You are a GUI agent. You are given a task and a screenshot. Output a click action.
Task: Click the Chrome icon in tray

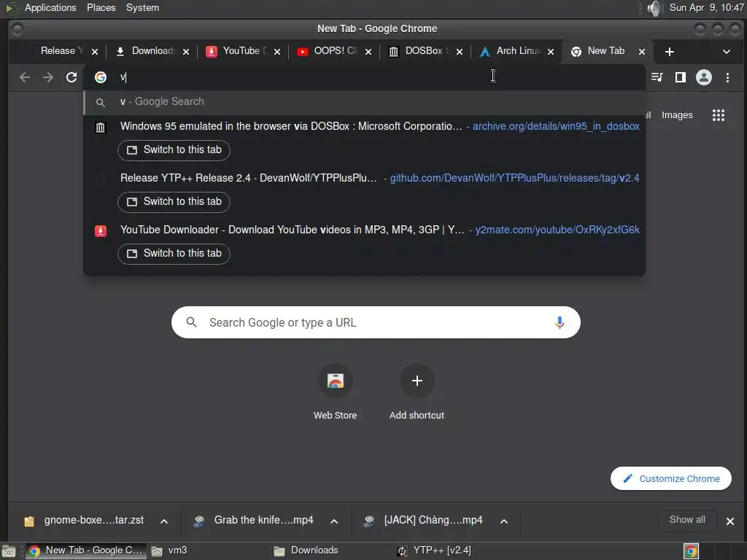click(x=691, y=551)
